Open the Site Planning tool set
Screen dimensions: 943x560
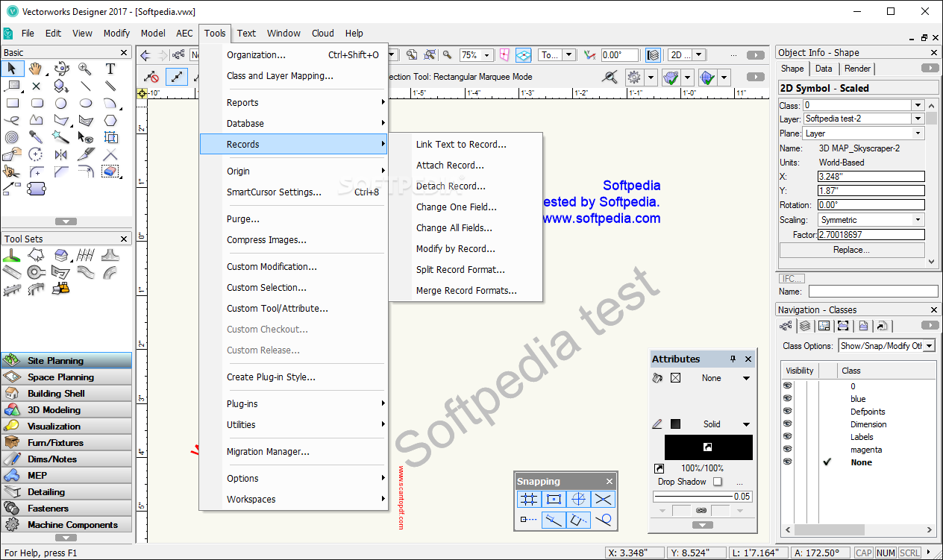coord(66,361)
